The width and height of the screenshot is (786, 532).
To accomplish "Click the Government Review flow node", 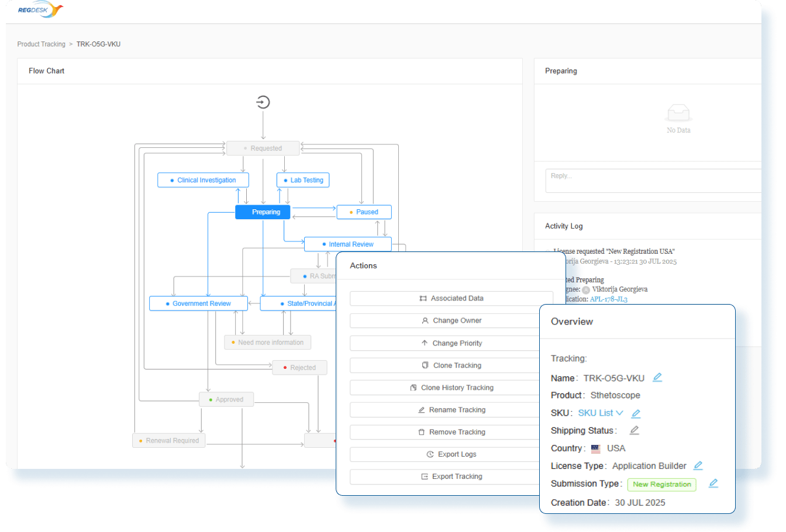I will pyautogui.click(x=198, y=303).
